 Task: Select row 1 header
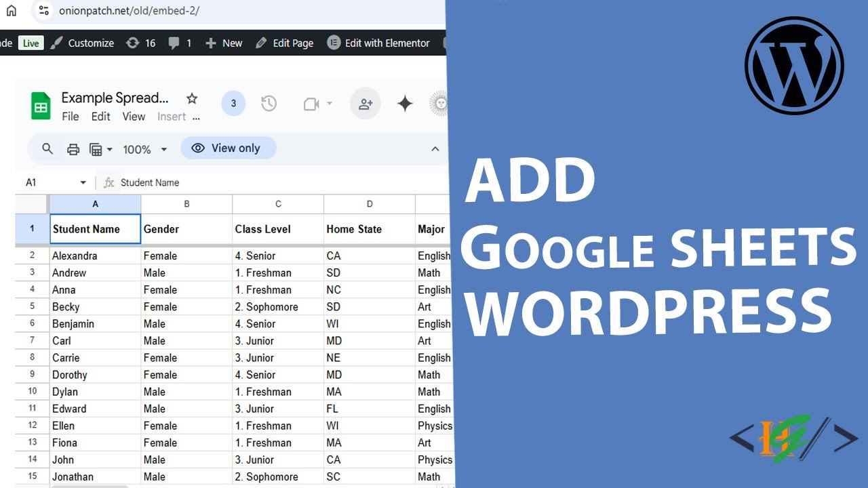click(32, 229)
